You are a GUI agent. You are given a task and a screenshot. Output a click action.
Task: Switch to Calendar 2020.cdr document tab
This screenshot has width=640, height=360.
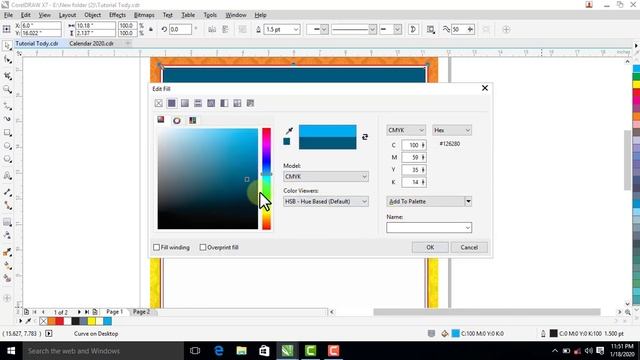point(91,43)
